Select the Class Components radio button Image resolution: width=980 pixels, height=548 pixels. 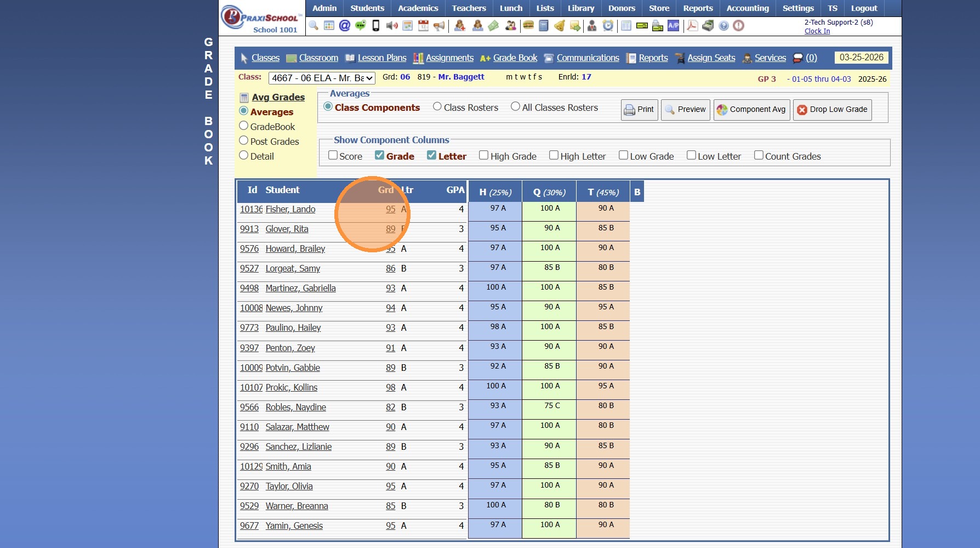coord(328,106)
